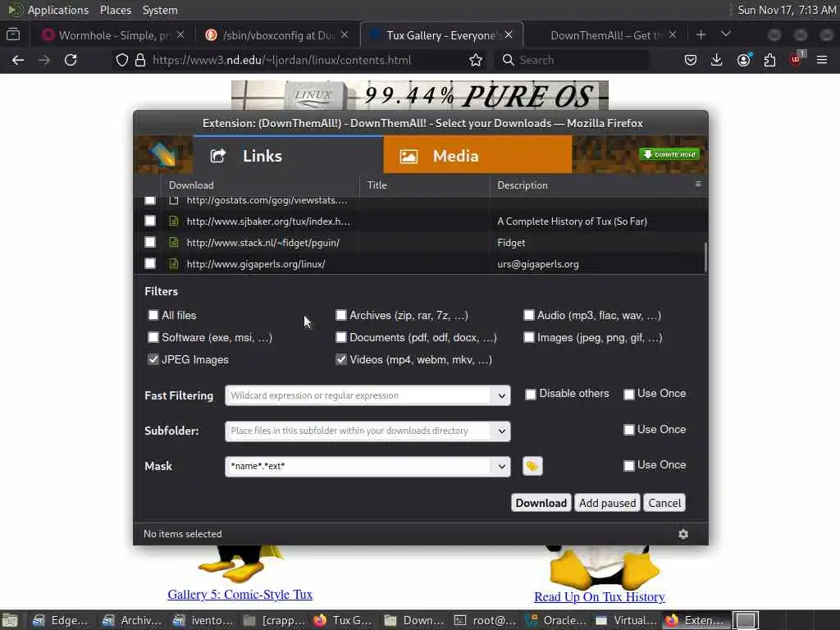
Task: Expand Mask dropdown arrow
Action: tap(501, 466)
